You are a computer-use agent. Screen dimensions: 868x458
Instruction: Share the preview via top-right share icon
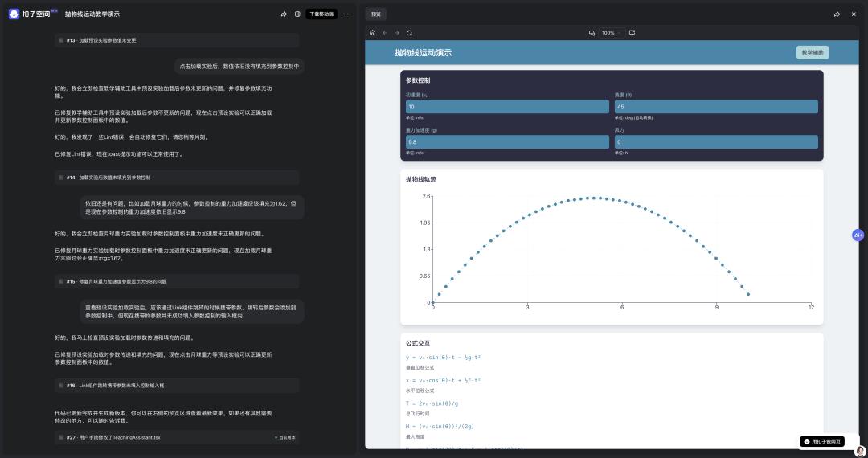tap(837, 14)
